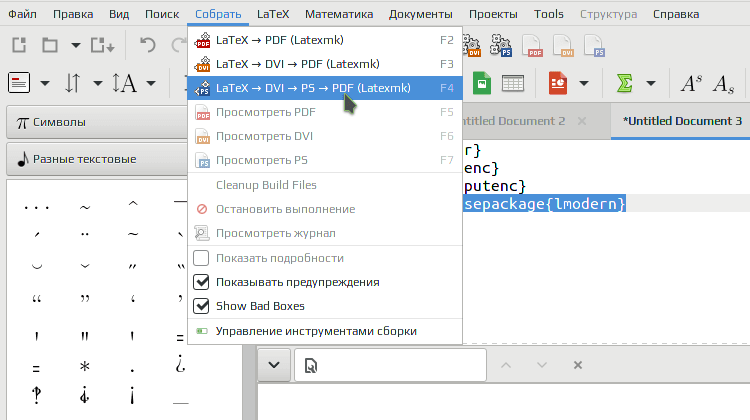Expand the Разные текстовые symbol group
The image size is (750, 420).
(x=97, y=159)
